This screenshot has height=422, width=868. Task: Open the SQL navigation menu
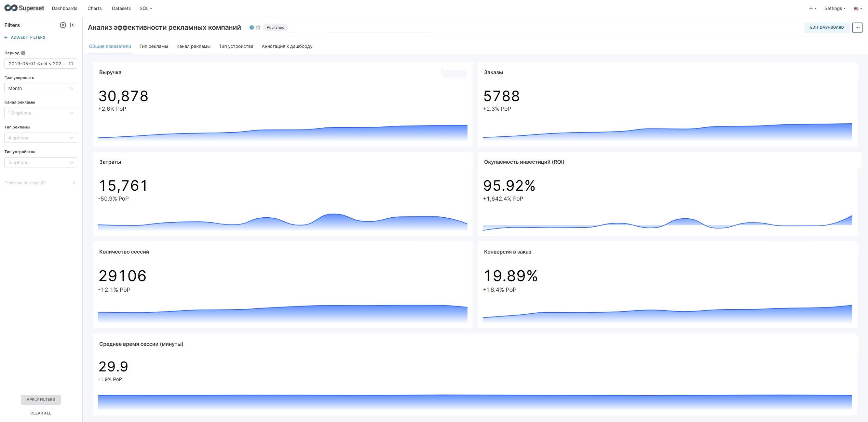click(x=146, y=8)
